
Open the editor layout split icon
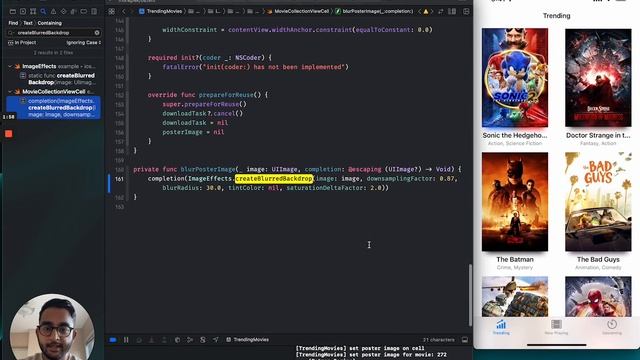tap(452, 11)
